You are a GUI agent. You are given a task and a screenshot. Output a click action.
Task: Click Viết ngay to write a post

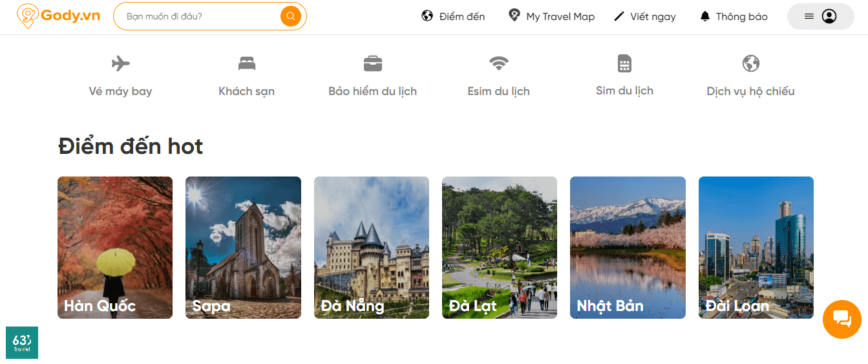tap(645, 17)
